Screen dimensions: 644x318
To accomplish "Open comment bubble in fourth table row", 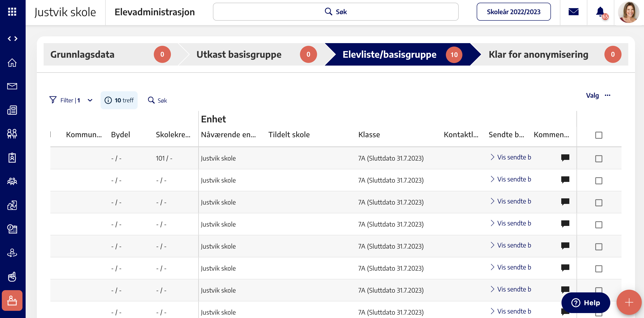I will pyautogui.click(x=565, y=224).
